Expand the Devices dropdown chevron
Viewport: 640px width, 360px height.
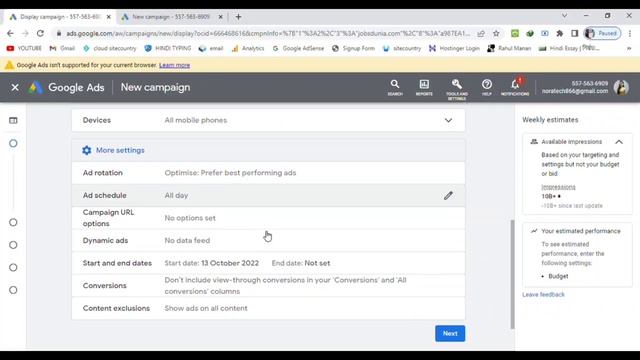coord(448,120)
